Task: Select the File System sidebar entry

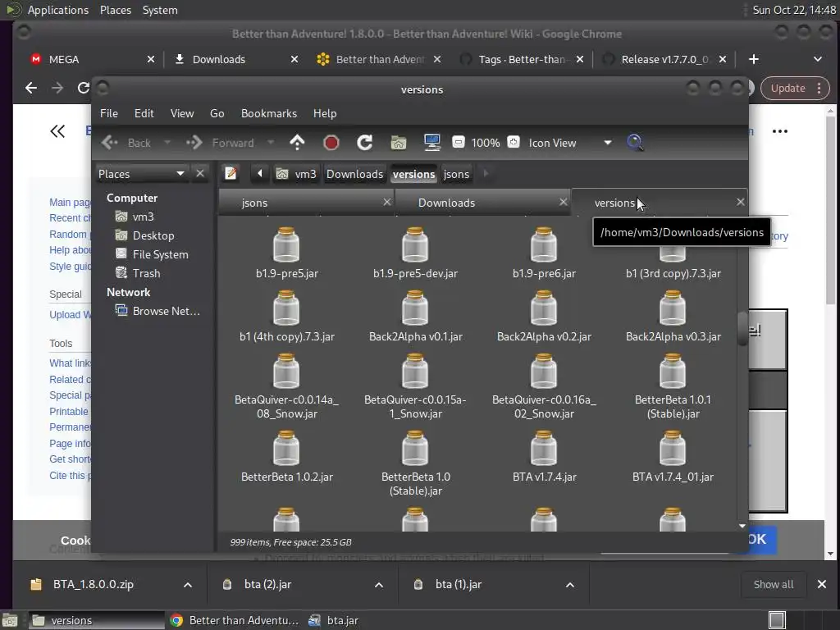Action: coord(160,254)
